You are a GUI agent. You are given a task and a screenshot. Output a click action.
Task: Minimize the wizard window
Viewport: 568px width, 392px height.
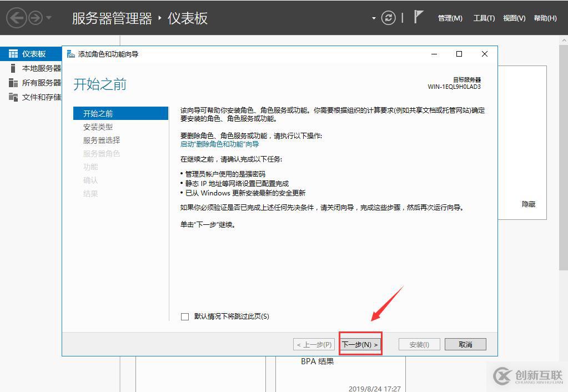point(434,54)
